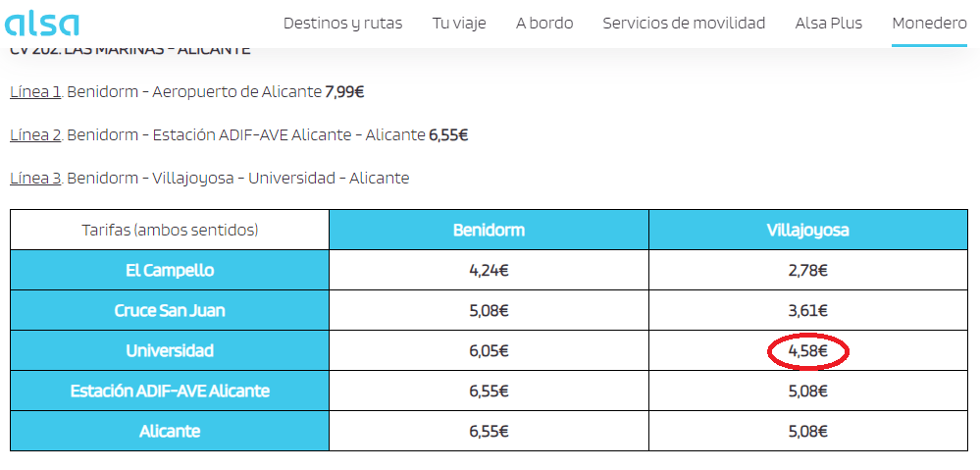The width and height of the screenshot is (980, 470).
Task: Click the 2,78€ Villajoyosa-El Campello fare
Action: tap(808, 271)
